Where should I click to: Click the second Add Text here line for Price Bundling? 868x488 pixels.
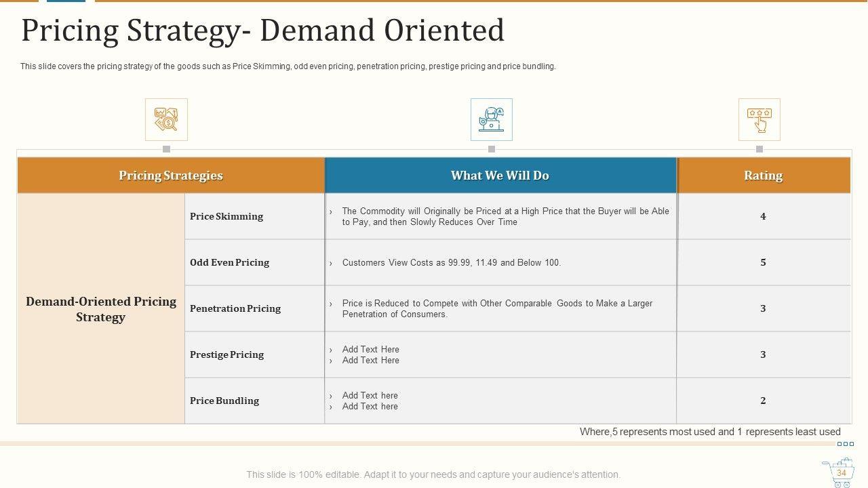(370, 406)
